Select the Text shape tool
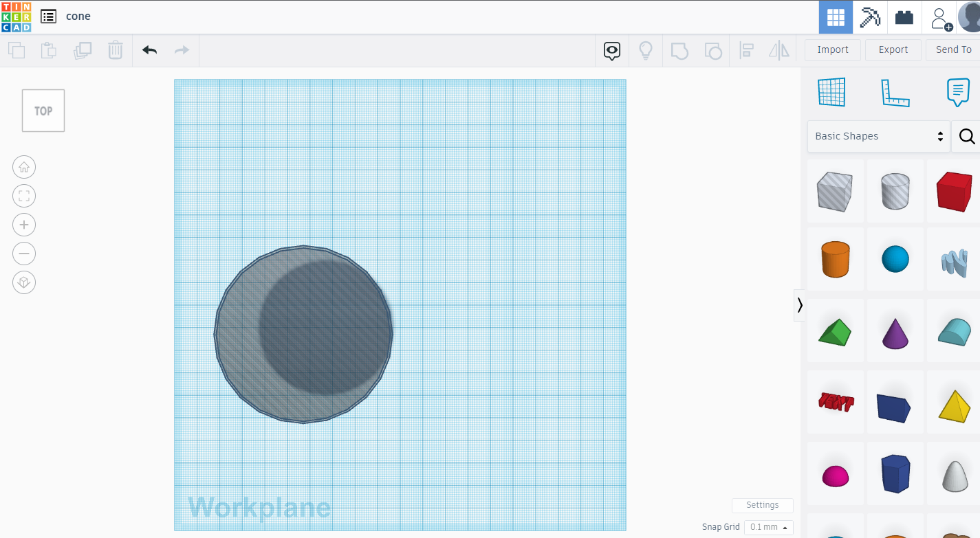Viewport: 980px width, 538px height. (x=835, y=401)
